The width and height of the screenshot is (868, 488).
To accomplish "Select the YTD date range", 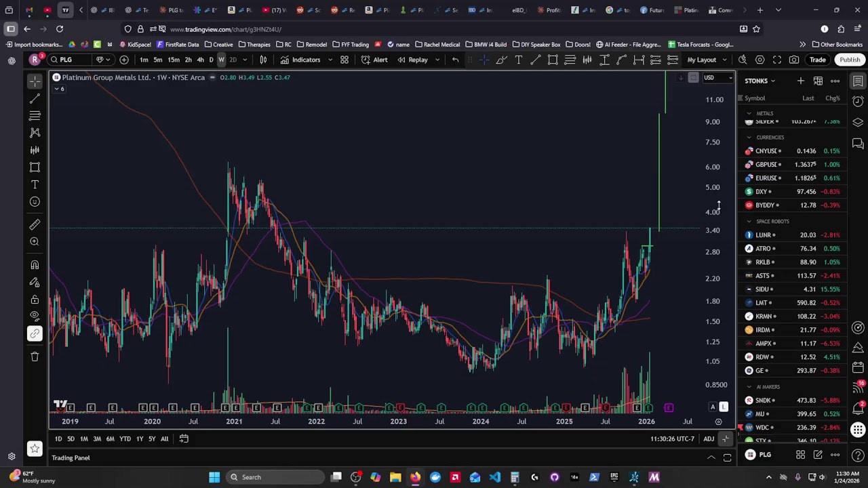I will (x=125, y=439).
